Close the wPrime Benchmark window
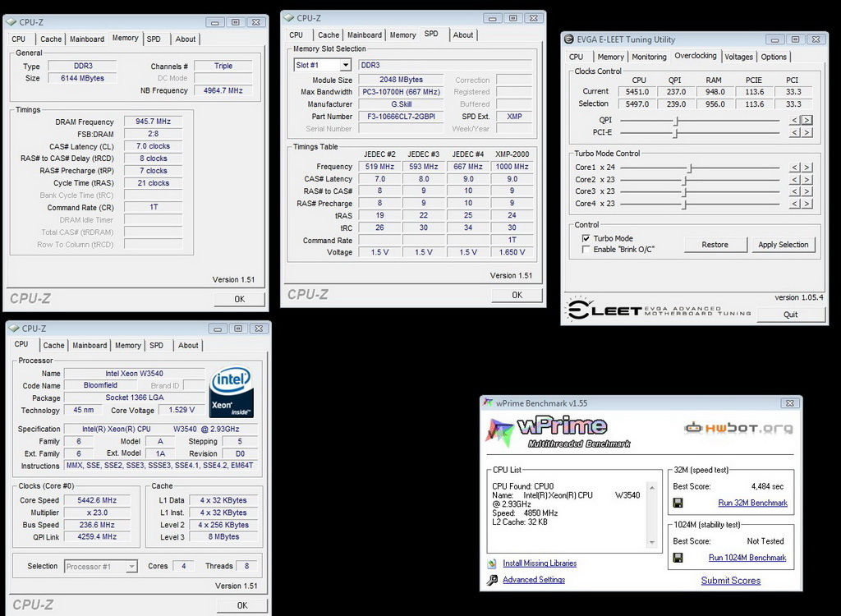Image resolution: width=841 pixels, height=616 pixels. tap(790, 403)
